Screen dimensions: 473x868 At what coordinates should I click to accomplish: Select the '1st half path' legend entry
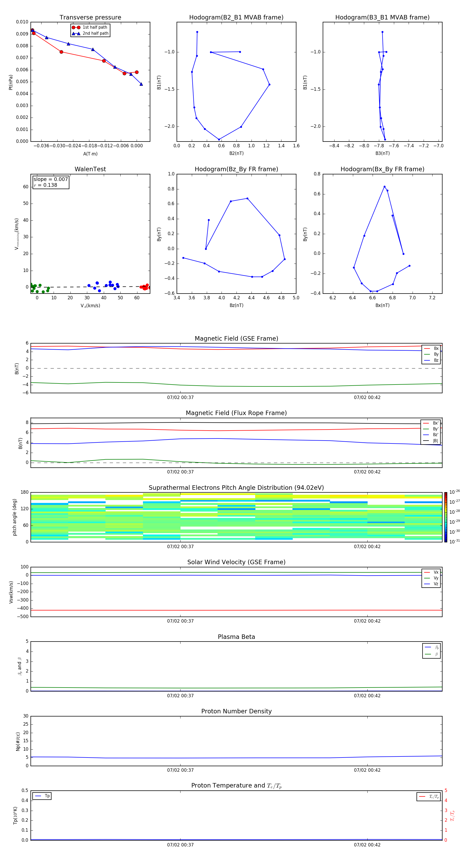tap(90, 27)
